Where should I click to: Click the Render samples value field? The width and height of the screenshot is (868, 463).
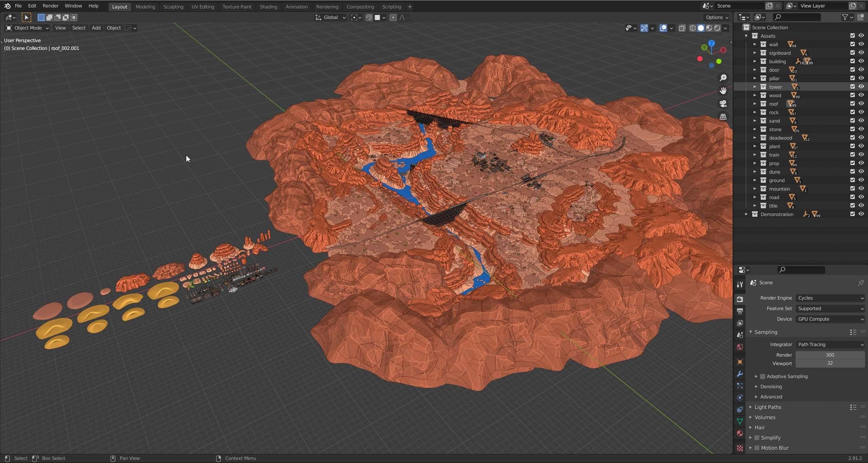[830, 355]
